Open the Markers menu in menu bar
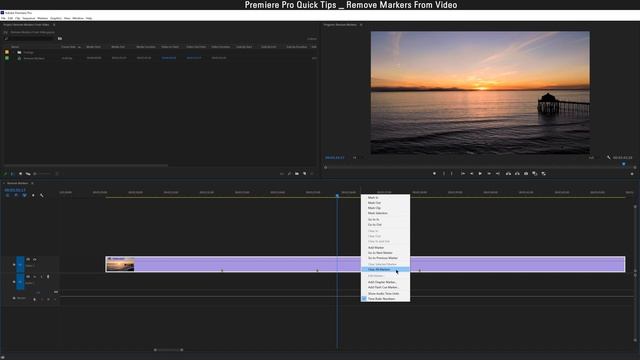 [x=42, y=18]
